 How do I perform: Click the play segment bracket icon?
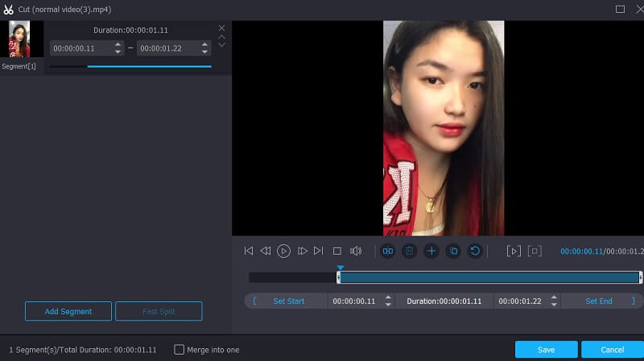(x=514, y=251)
